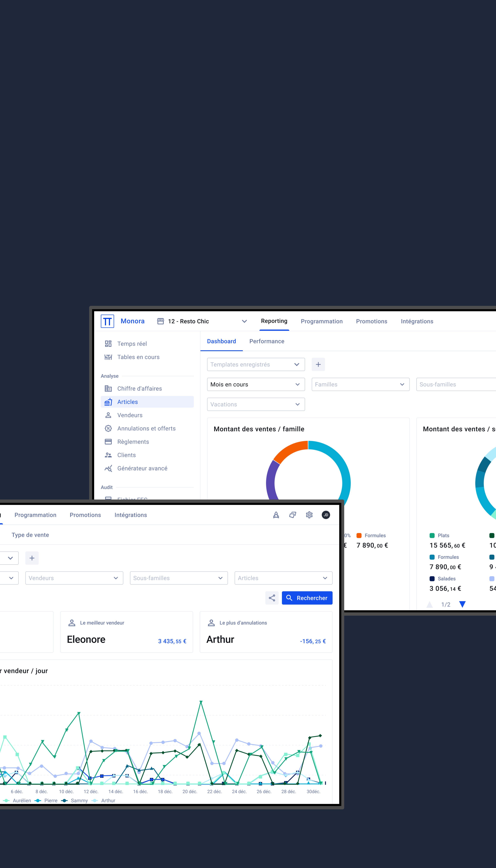Toggle Aurélien series in the chart legend
This screenshot has width=496, height=868.
(x=17, y=800)
